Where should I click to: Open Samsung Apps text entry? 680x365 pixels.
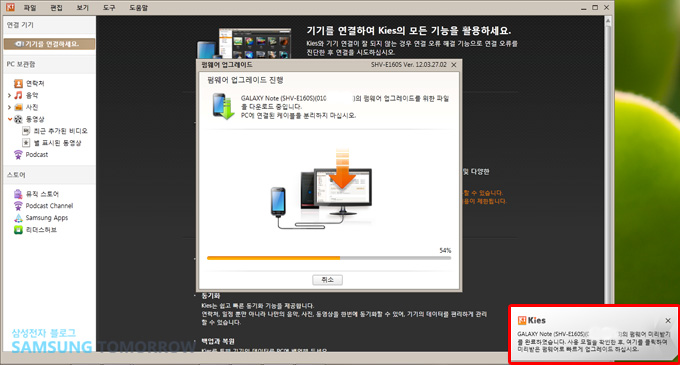[x=47, y=218]
